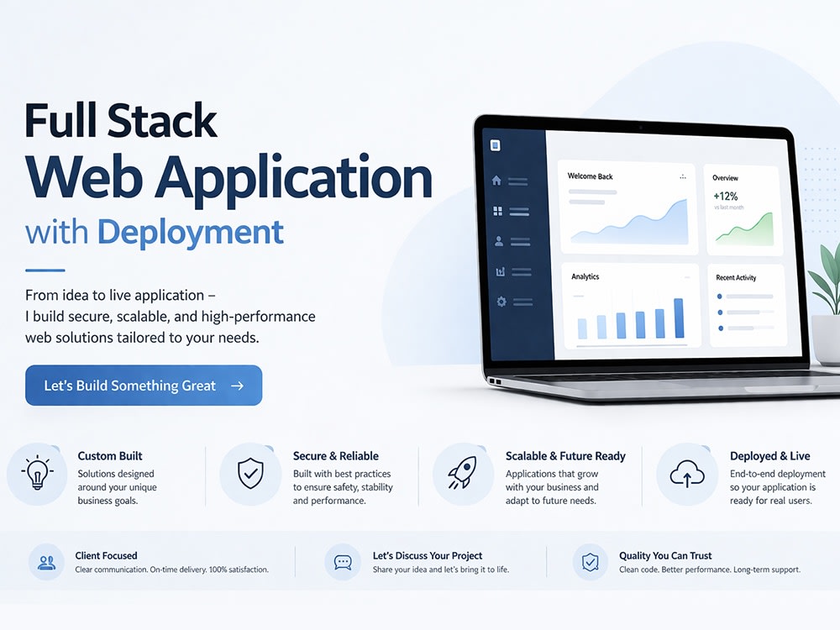Click the Secure & Reliable heading
This screenshot has width=840, height=630.
tap(335, 456)
